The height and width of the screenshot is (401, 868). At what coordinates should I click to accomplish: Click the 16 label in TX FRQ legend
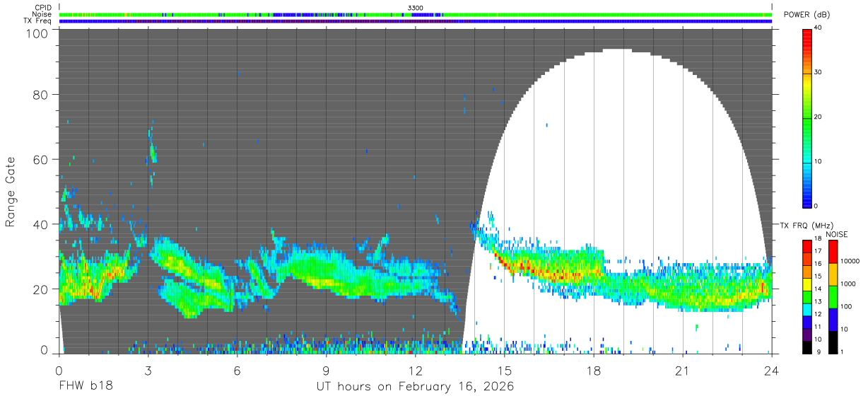click(x=818, y=264)
